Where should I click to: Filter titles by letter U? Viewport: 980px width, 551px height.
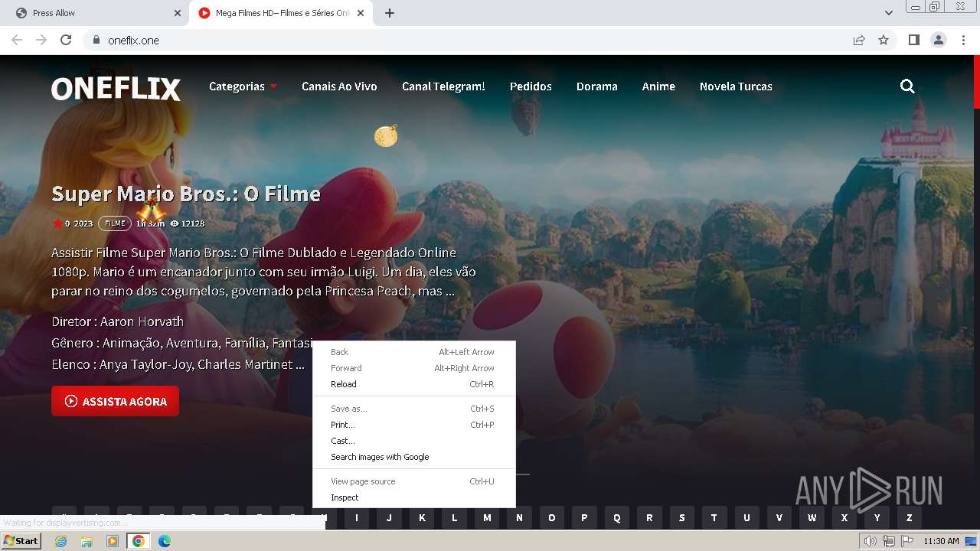click(x=746, y=517)
